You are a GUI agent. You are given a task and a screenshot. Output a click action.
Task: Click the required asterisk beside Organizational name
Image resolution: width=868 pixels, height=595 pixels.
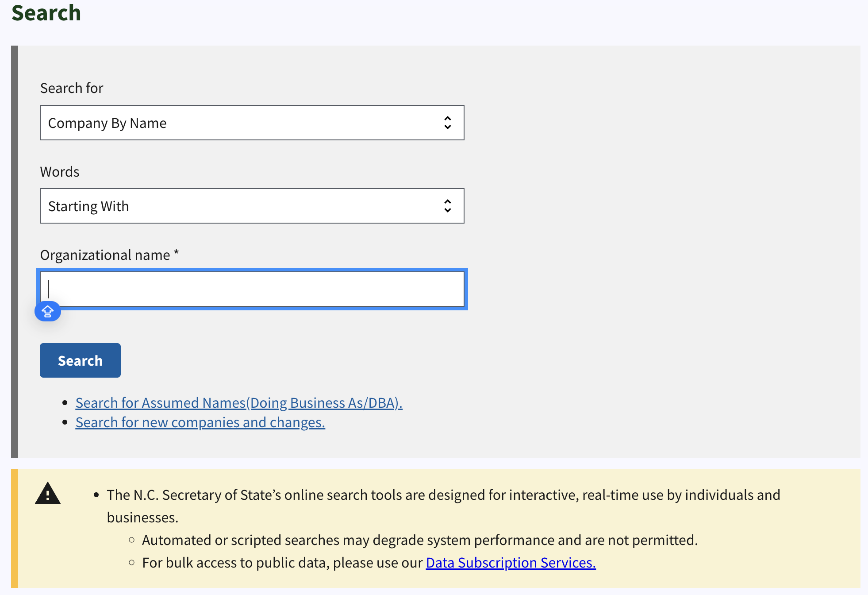pos(176,253)
